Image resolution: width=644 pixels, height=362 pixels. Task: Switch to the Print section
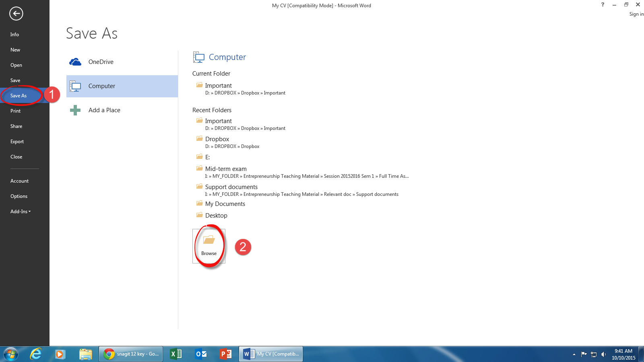tap(15, 111)
